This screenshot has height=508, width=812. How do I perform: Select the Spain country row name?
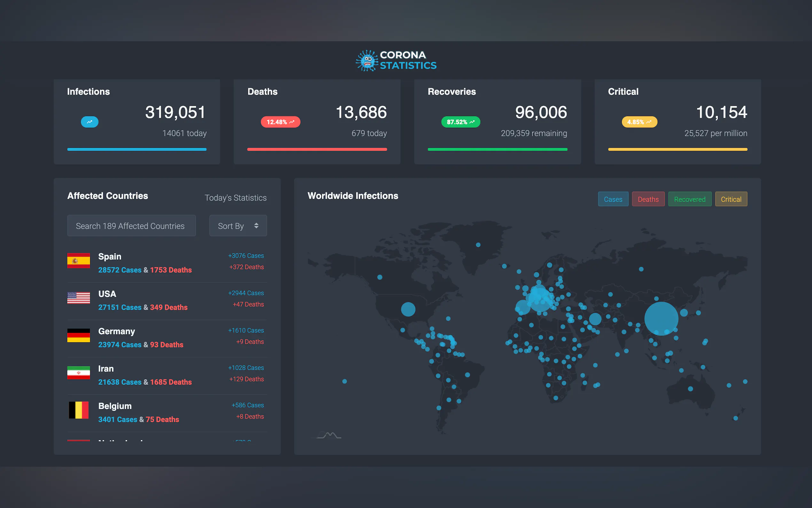point(110,257)
